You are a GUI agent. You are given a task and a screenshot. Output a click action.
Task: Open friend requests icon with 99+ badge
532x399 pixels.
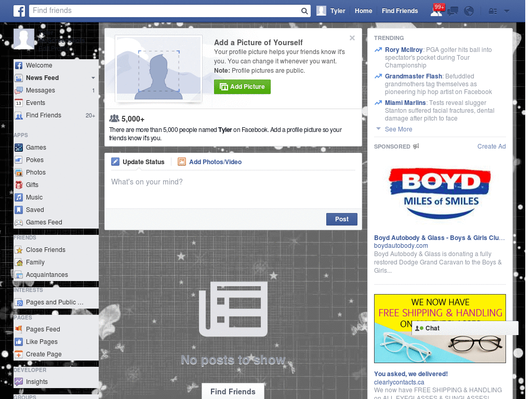[x=437, y=11]
